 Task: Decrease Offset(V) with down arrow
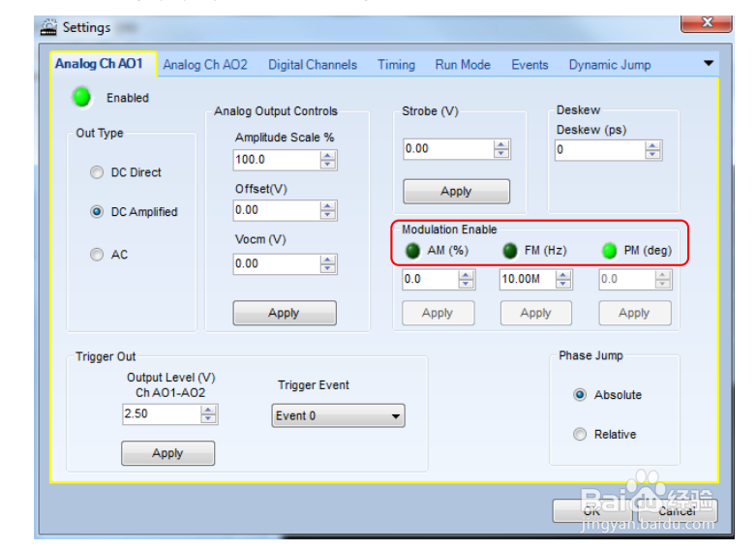point(328,216)
